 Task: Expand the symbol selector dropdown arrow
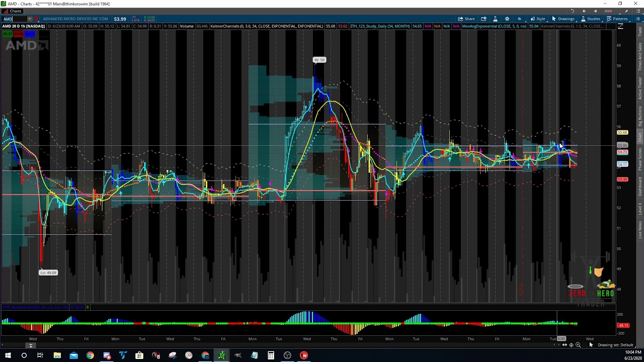pos(30,19)
